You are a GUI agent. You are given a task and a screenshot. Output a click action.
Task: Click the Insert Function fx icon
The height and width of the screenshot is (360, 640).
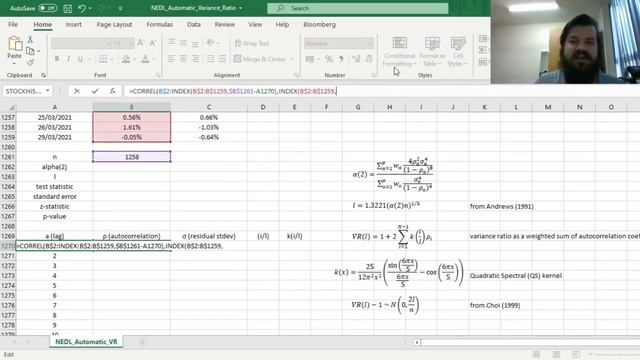113,91
